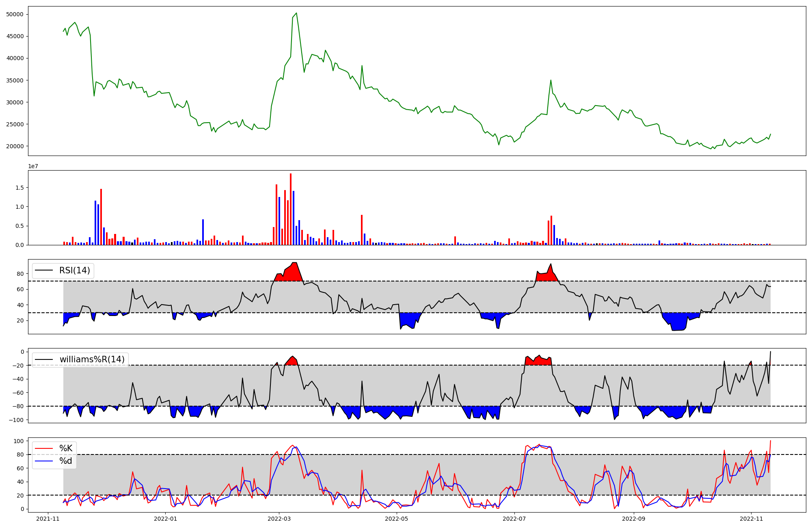This screenshot has width=812, height=528.
Task: Click the tallest red volume bar in March 2022
Action: click(291, 209)
